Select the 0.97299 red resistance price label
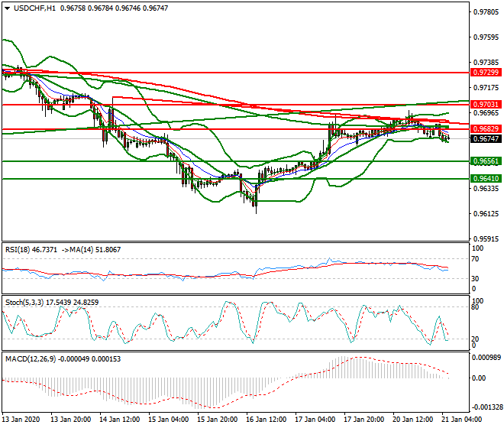504x428 pixels. 486,73
